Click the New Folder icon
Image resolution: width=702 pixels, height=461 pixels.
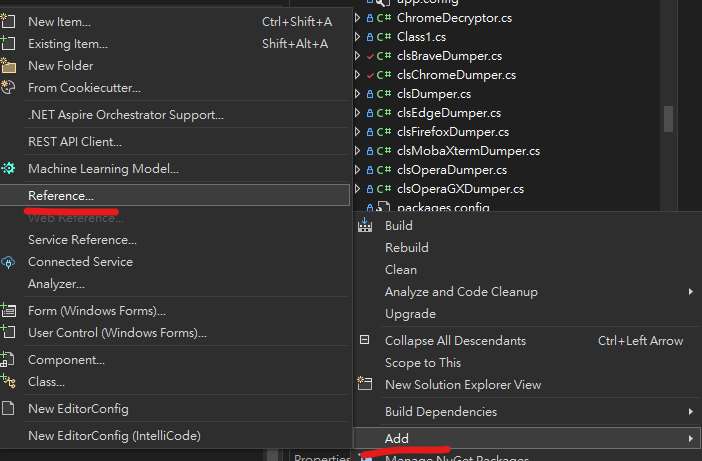click(9, 65)
